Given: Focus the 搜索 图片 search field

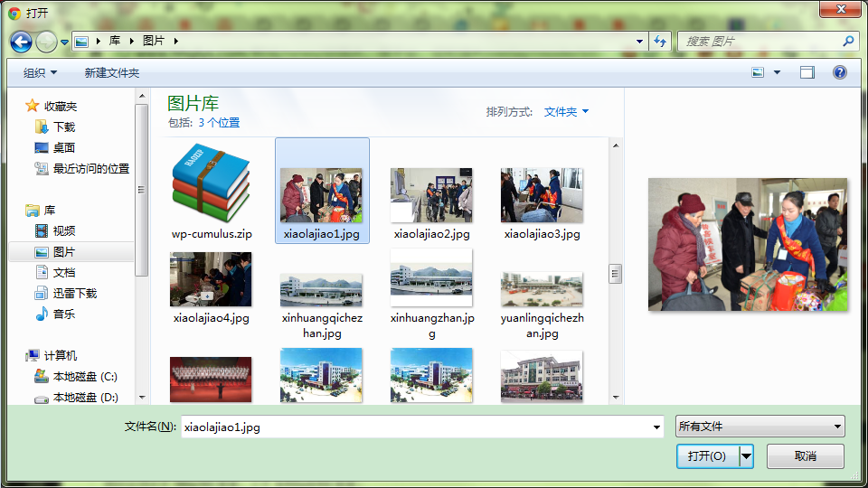Looking at the screenshot, I should click(x=761, y=42).
